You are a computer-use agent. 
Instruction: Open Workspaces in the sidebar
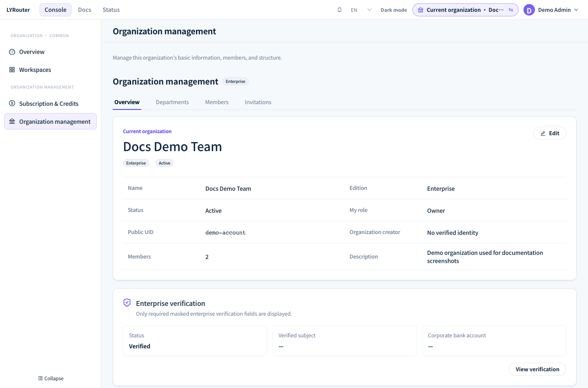[x=51, y=70]
